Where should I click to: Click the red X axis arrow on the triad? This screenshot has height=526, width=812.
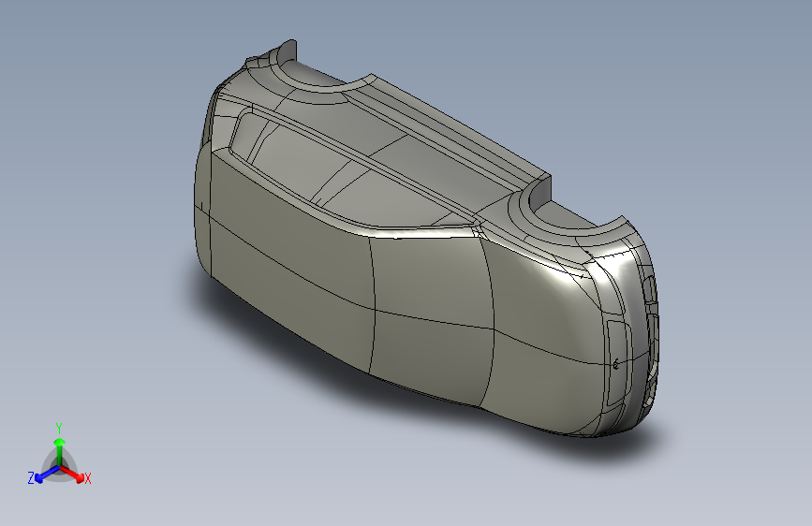pos(71,474)
